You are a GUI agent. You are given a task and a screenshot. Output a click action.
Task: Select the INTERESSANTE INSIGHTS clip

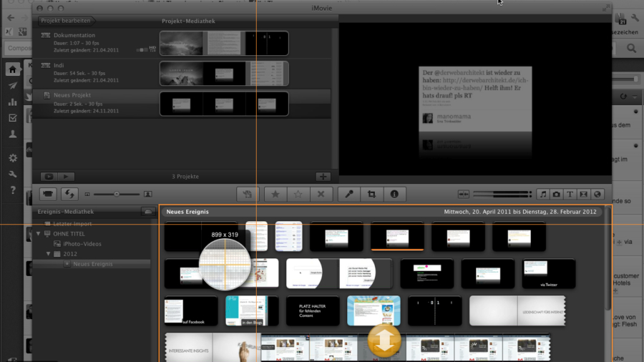213,348
